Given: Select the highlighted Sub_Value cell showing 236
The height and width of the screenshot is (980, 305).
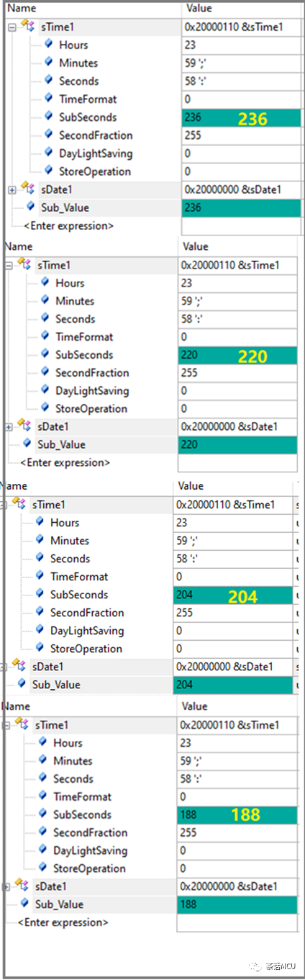Looking at the screenshot, I should click(x=240, y=207).
